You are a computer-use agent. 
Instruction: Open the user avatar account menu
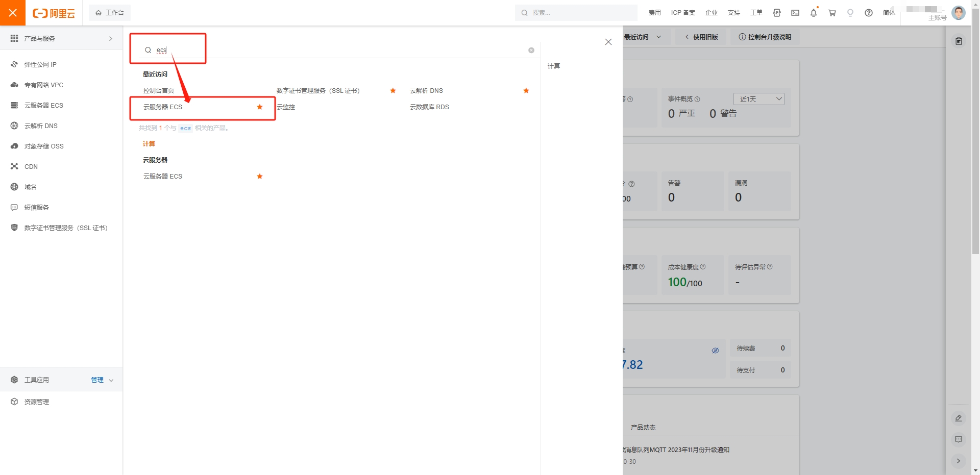tap(959, 13)
